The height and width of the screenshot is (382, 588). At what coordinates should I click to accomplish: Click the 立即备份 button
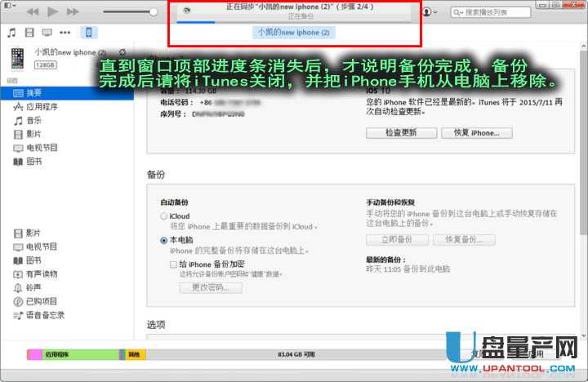(x=397, y=239)
